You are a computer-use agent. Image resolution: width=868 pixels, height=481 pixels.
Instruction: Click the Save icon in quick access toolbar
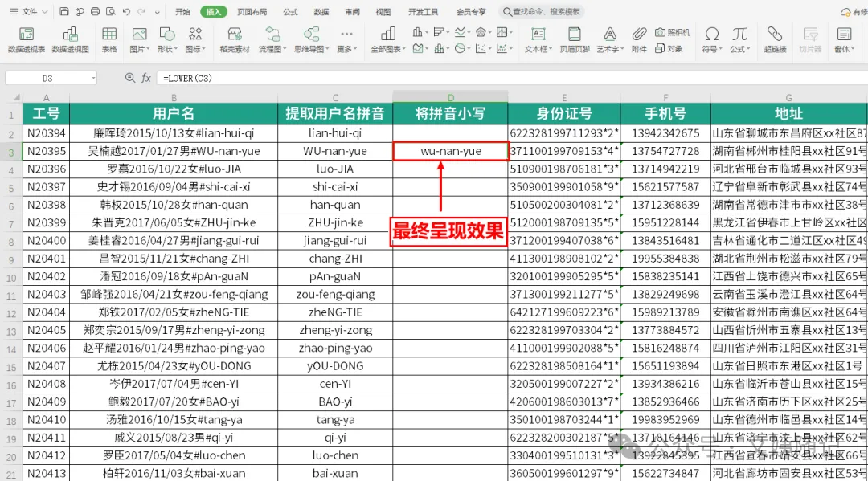coord(64,11)
